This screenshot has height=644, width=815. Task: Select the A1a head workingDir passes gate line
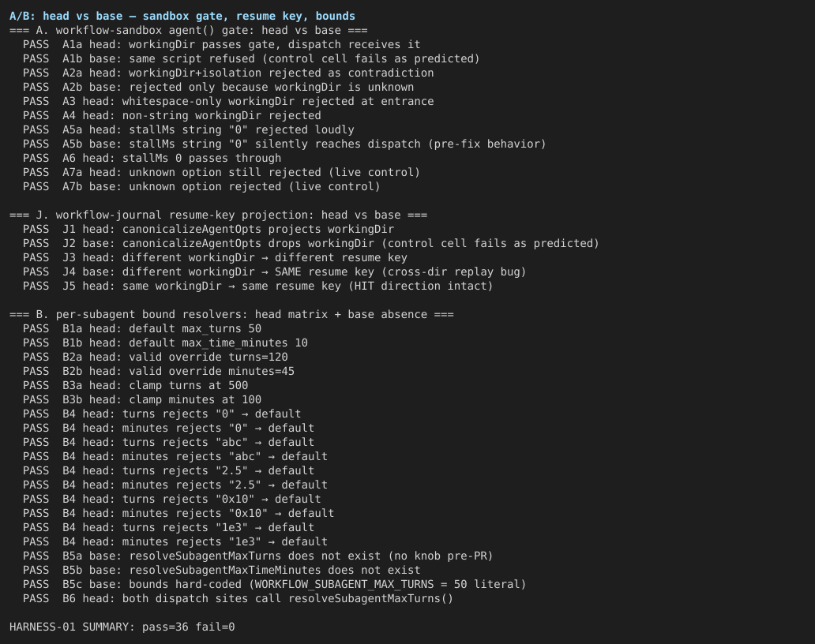click(221, 45)
